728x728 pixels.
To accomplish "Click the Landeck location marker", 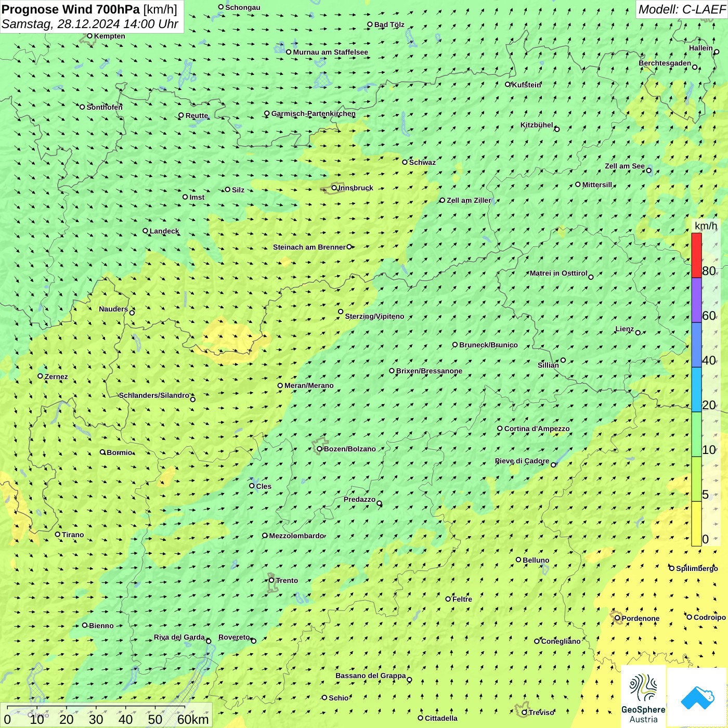I will pyautogui.click(x=146, y=231).
